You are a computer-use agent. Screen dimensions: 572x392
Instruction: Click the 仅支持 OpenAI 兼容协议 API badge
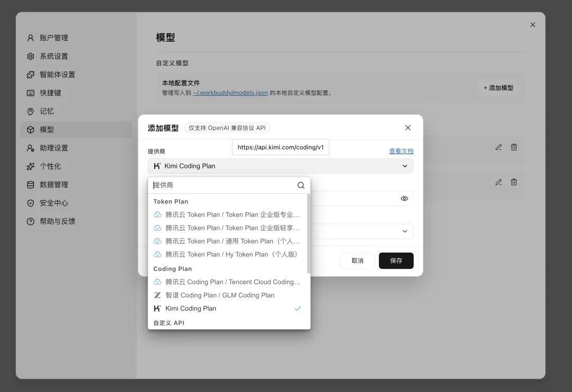tap(227, 128)
